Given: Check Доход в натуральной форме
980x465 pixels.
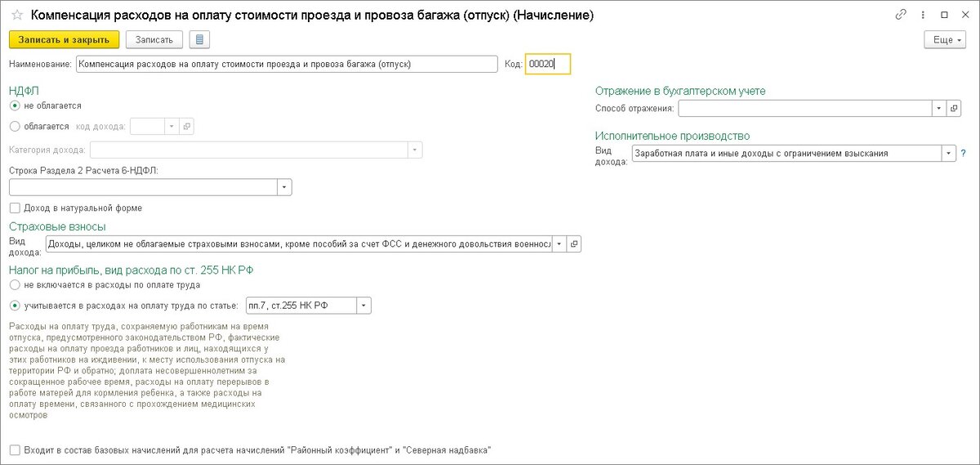Looking at the screenshot, I should (x=14, y=208).
